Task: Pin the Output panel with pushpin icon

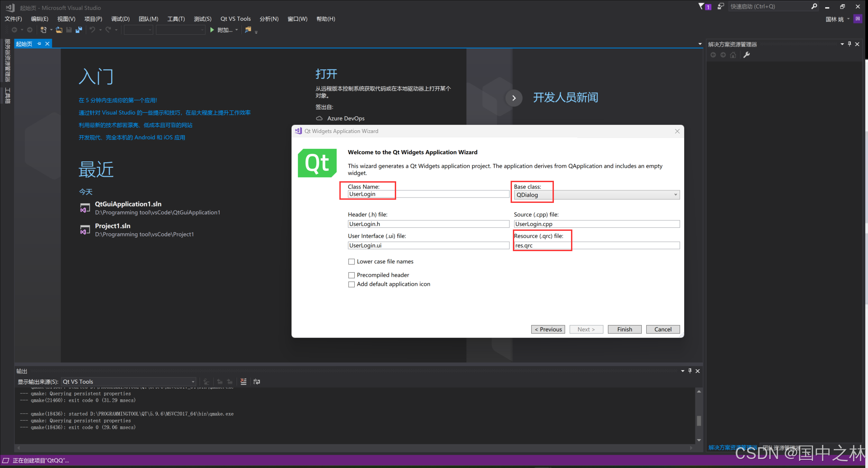Action: 690,371
